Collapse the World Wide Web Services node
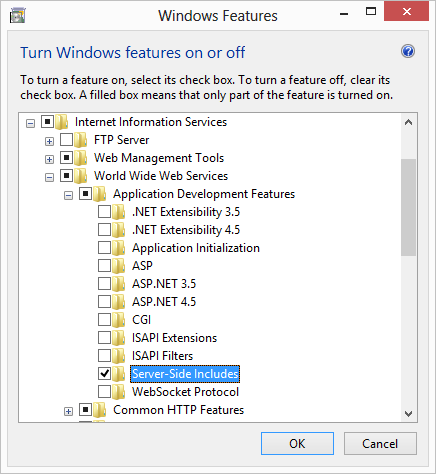The image size is (436, 474). click(x=49, y=177)
